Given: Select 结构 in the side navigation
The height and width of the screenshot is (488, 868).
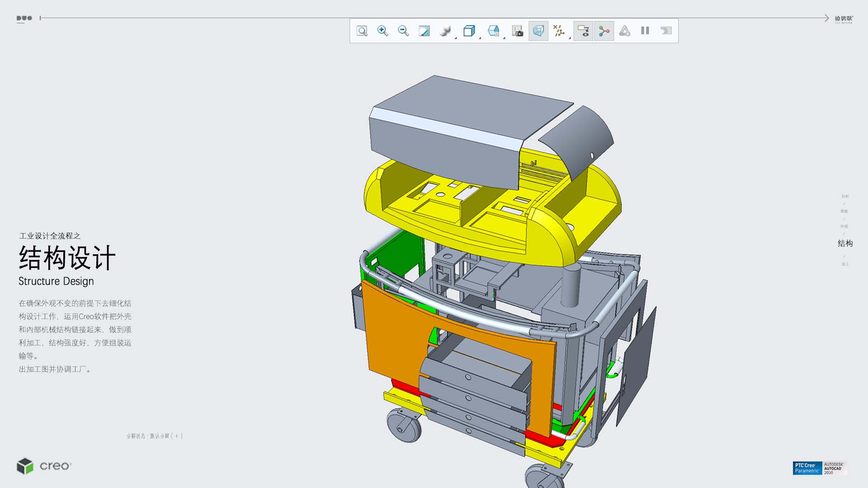Looking at the screenshot, I should click(x=845, y=244).
